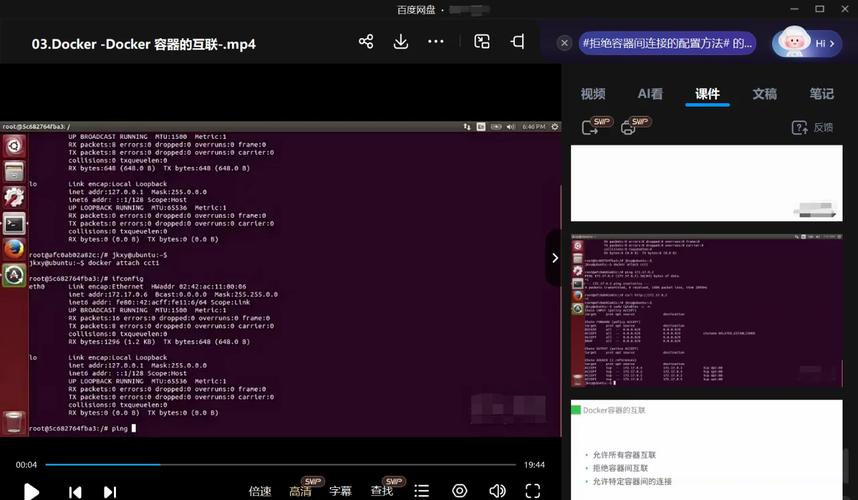
Task: Click the Files launcher icon in video
Action: click(14, 171)
